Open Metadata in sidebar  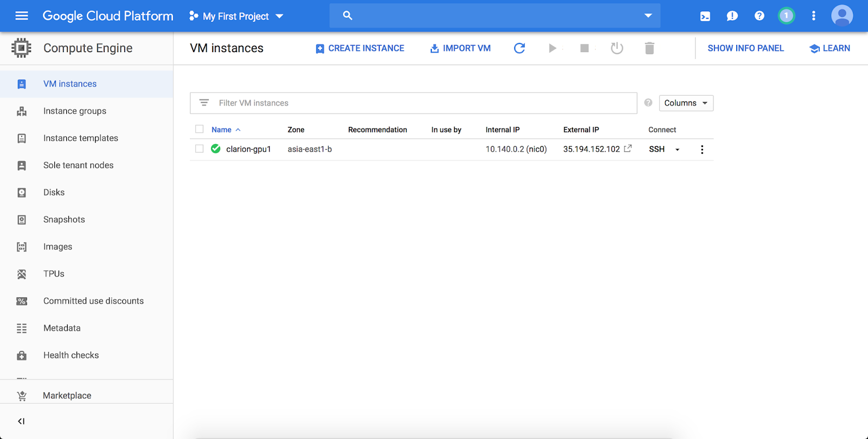(87, 328)
